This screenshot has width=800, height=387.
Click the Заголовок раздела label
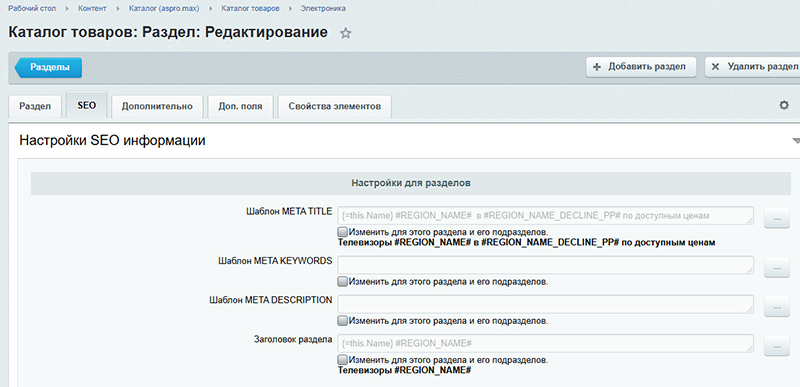[x=293, y=339]
